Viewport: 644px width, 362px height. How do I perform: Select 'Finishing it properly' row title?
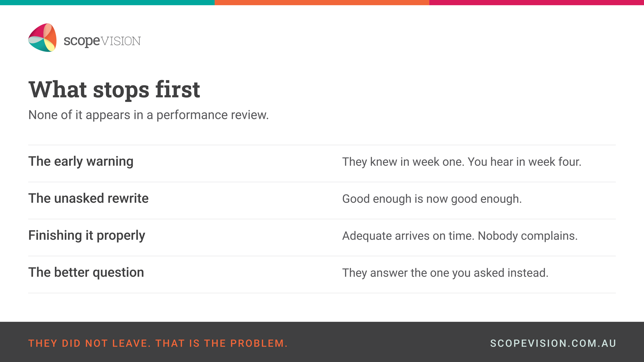(x=87, y=236)
